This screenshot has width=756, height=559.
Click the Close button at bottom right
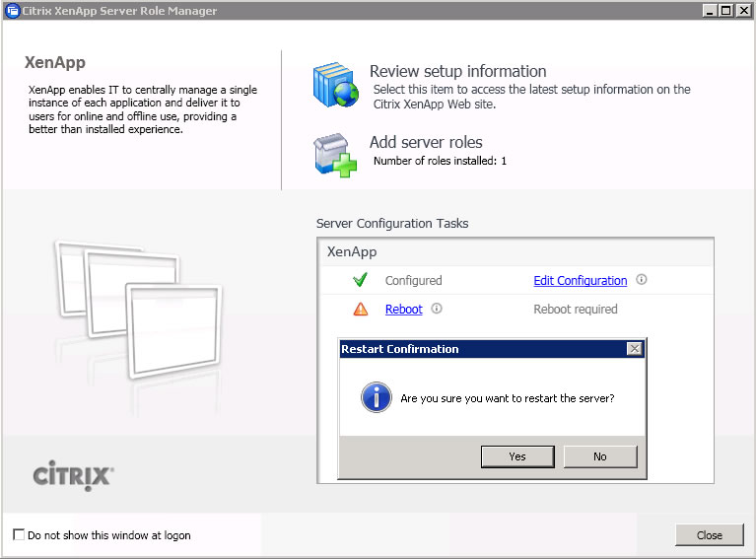[710, 535]
